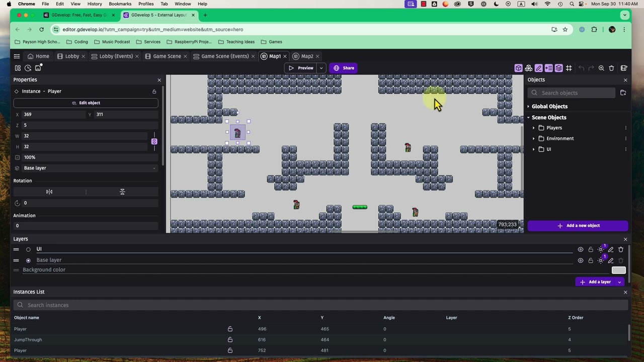Image resolution: width=644 pixels, height=362 pixels.
Task: Focus the Search instances field
Action: (x=321, y=305)
